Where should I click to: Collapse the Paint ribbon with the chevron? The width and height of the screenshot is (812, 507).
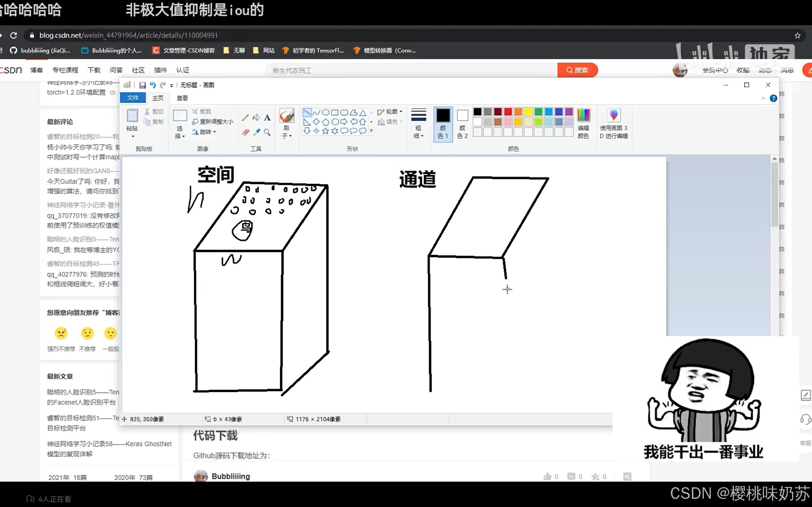pos(763,98)
